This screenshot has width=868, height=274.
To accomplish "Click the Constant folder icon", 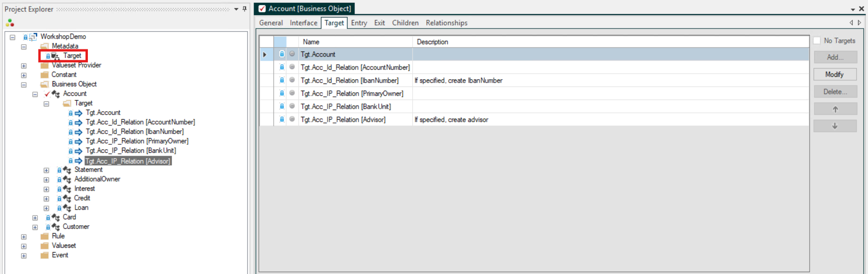I will point(45,75).
